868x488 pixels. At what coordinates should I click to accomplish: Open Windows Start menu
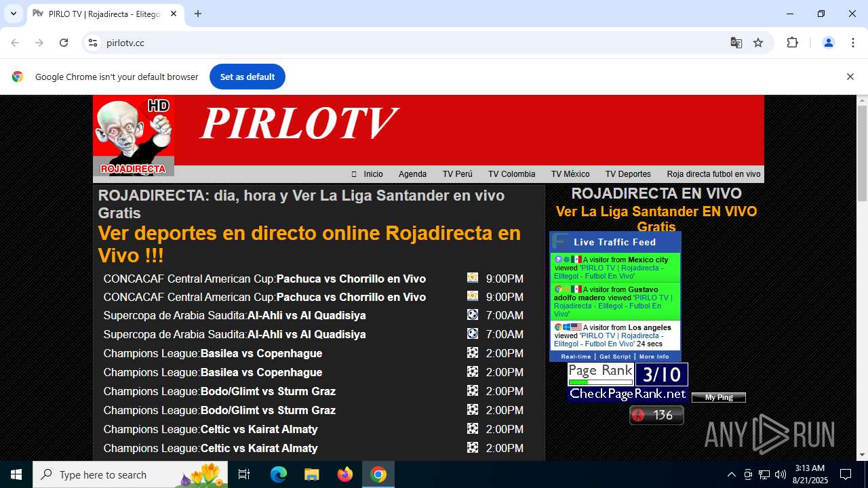click(16, 474)
